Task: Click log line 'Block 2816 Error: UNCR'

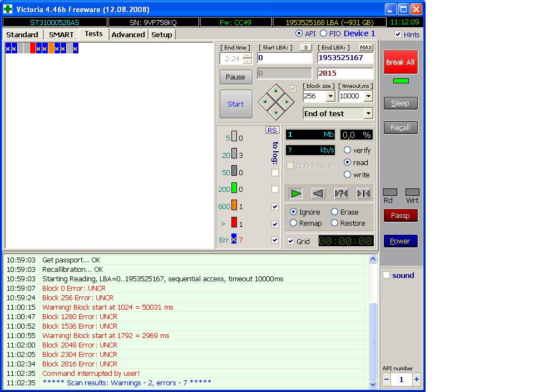Action: tap(80, 364)
